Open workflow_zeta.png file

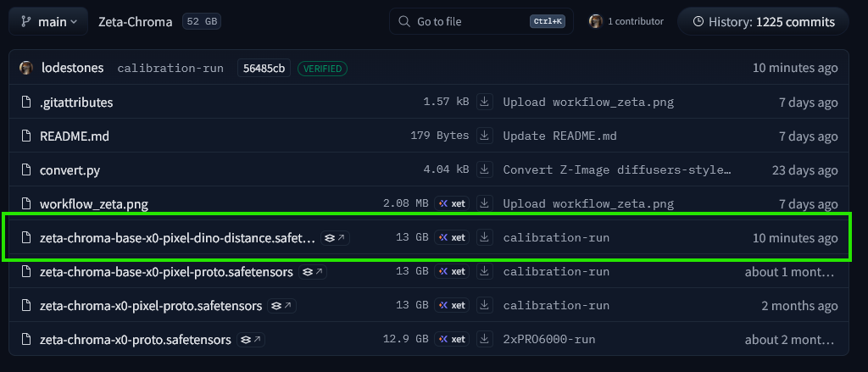[x=94, y=203]
